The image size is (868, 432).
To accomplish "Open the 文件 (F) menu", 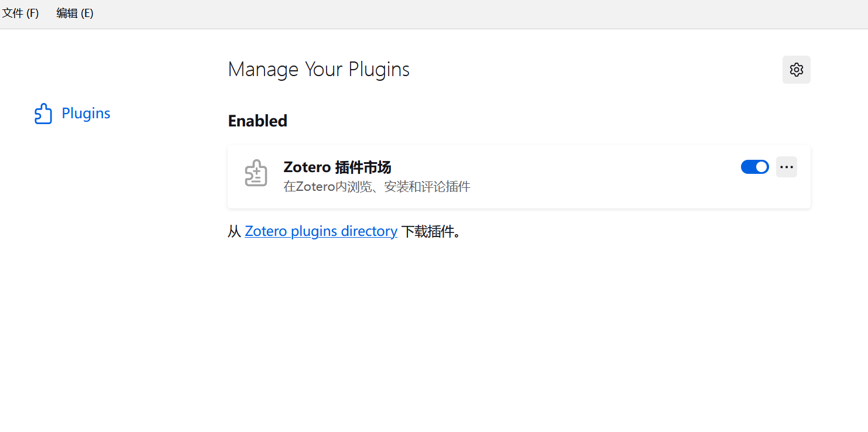I will tap(20, 13).
